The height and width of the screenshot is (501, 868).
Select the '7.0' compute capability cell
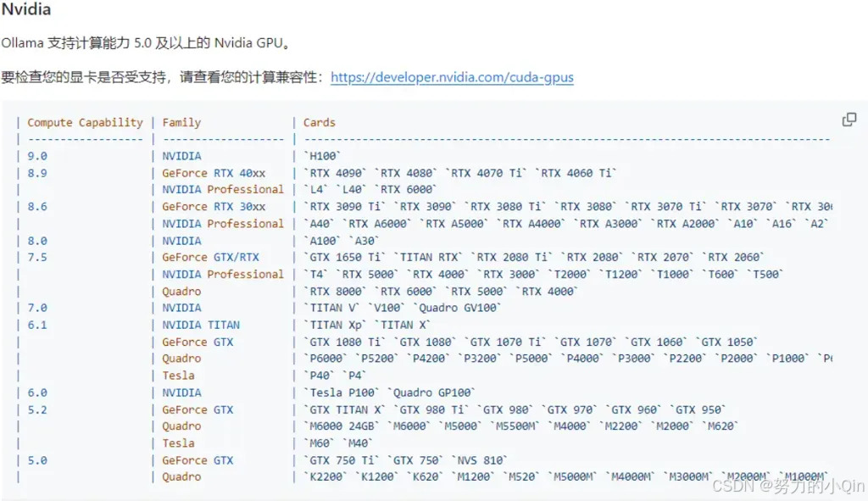(37, 308)
